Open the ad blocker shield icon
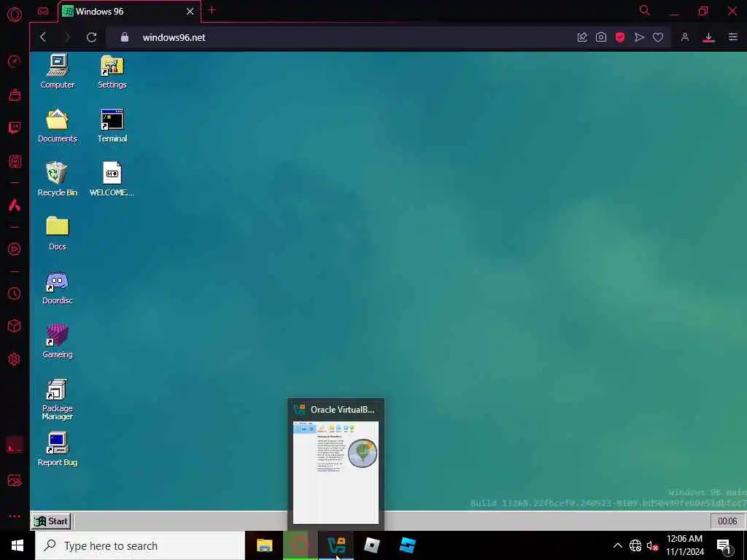Screen dimensions: 747x560 point(620,37)
